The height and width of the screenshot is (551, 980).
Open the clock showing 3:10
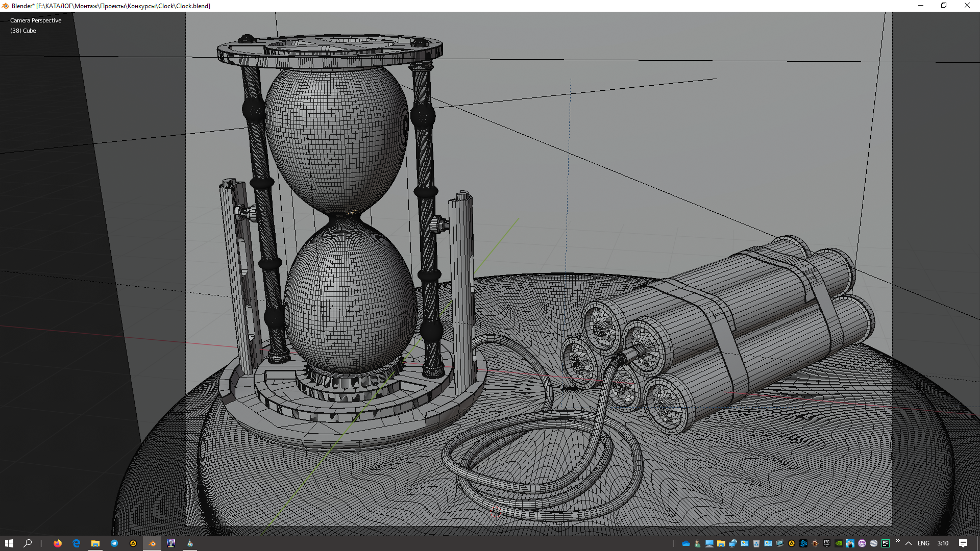[x=943, y=543]
